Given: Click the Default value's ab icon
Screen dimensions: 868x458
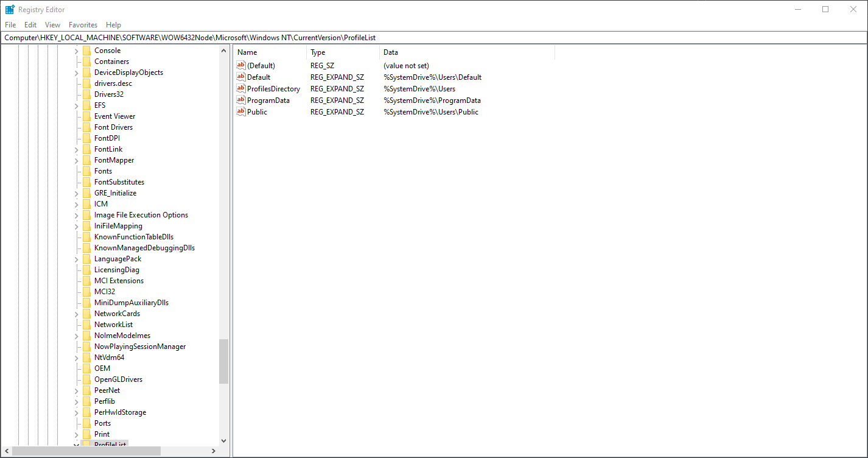Looking at the screenshot, I should pyautogui.click(x=241, y=77).
